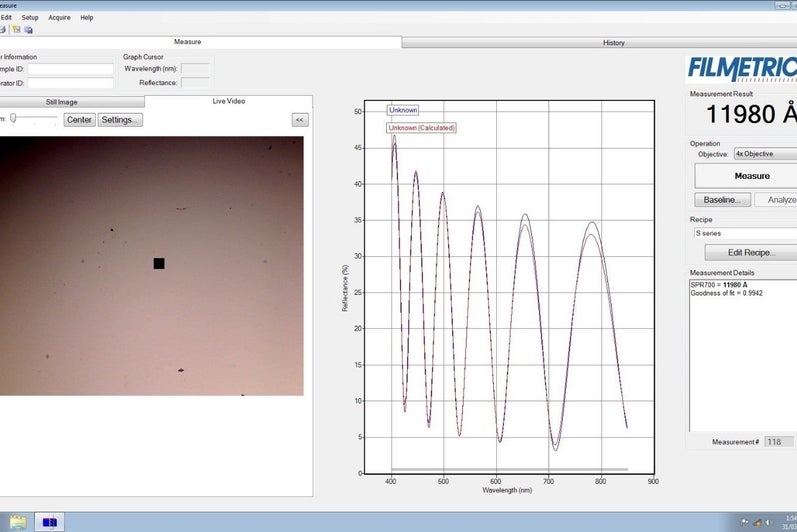This screenshot has height=532, width=797.
Task: Click the zoom slider handle
Action: coord(14,119)
